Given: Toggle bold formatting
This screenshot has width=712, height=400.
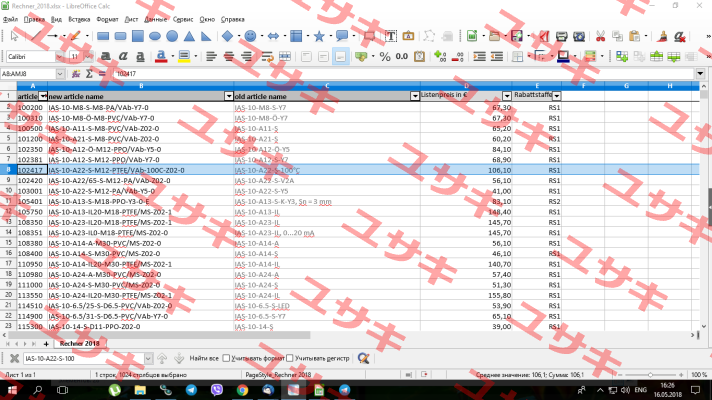Looking at the screenshot, I should tap(105, 56).
